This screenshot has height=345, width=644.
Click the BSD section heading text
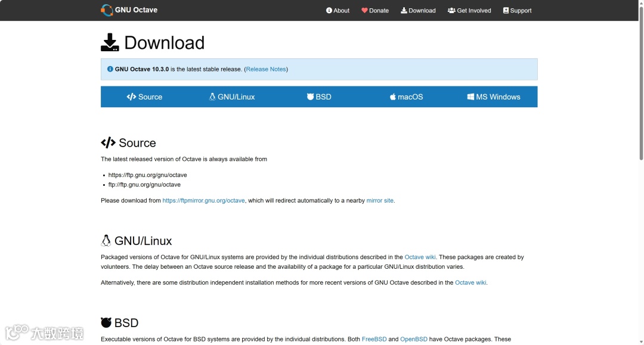pyautogui.click(x=126, y=323)
